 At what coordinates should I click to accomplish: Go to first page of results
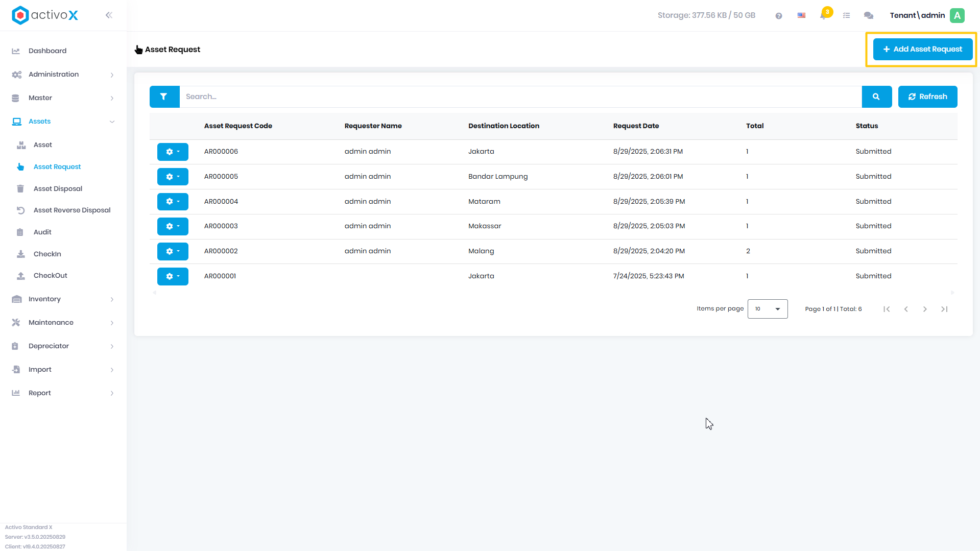pos(887,309)
